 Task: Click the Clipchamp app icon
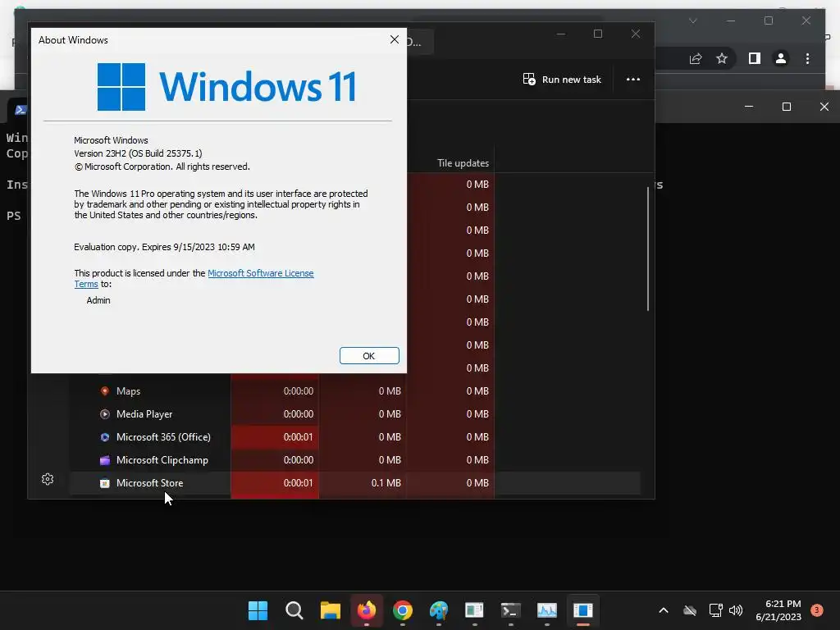(x=105, y=460)
